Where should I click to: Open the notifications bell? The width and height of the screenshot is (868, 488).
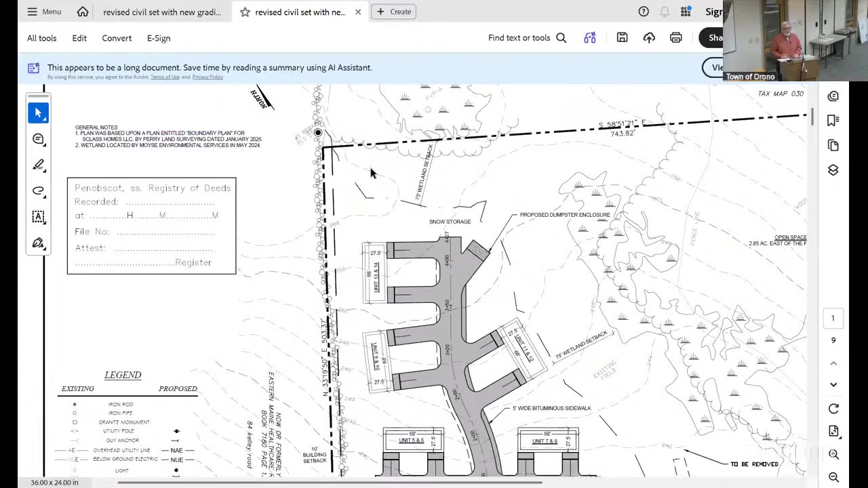[665, 12]
